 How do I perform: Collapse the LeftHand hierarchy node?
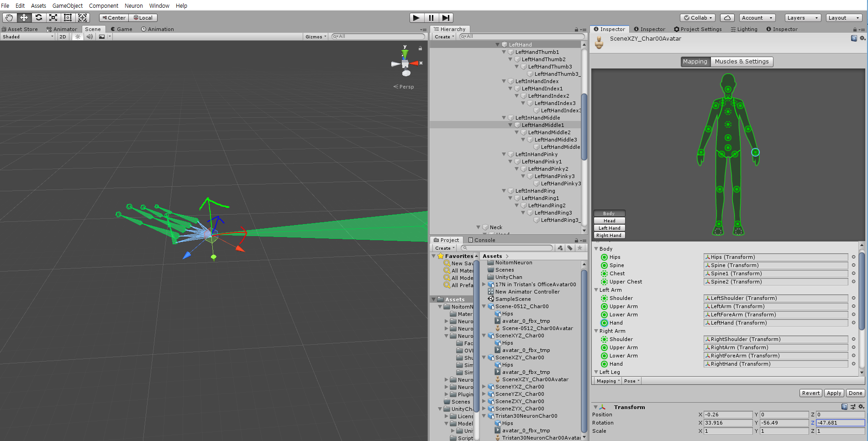[498, 45]
